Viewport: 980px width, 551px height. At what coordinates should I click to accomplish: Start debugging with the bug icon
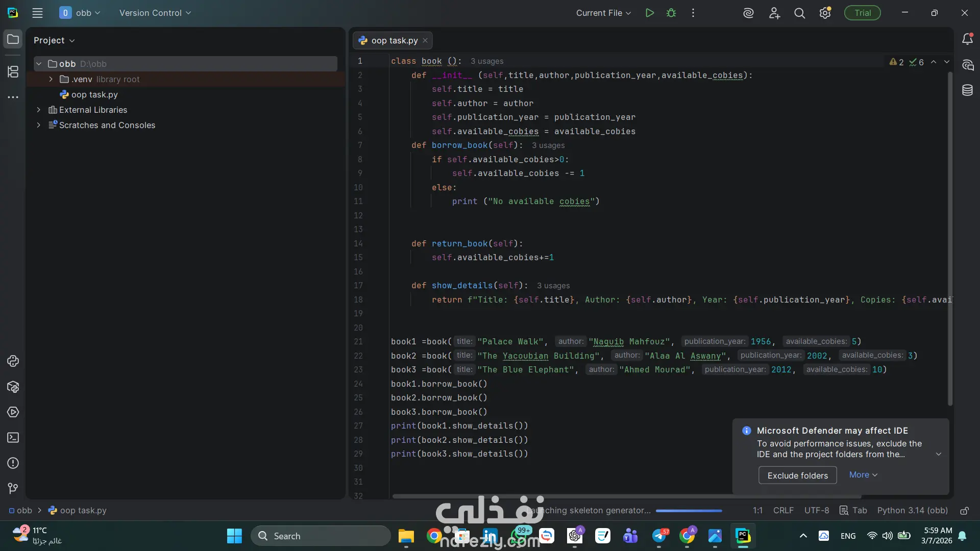tap(671, 13)
